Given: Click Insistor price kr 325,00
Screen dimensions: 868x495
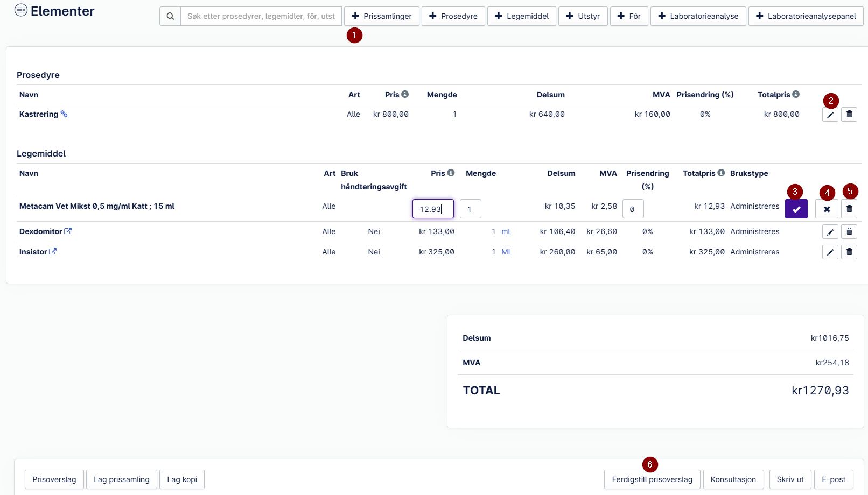Looking at the screenshot, I should [437, 252].
